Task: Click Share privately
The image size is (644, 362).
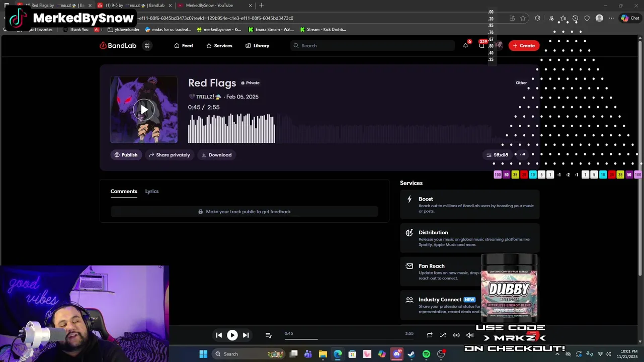Action: 169,155
